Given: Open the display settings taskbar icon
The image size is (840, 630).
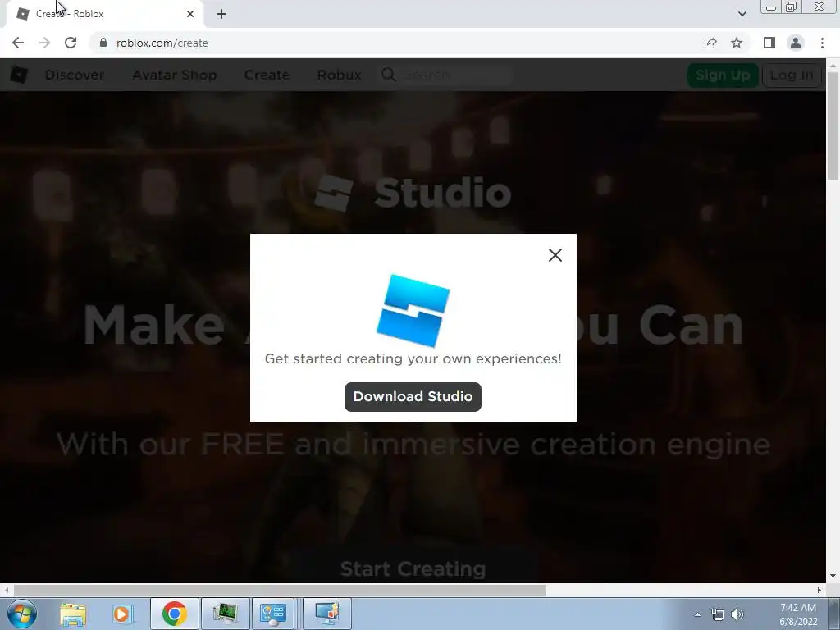Looking at the screenshot, I should (327, 614).
